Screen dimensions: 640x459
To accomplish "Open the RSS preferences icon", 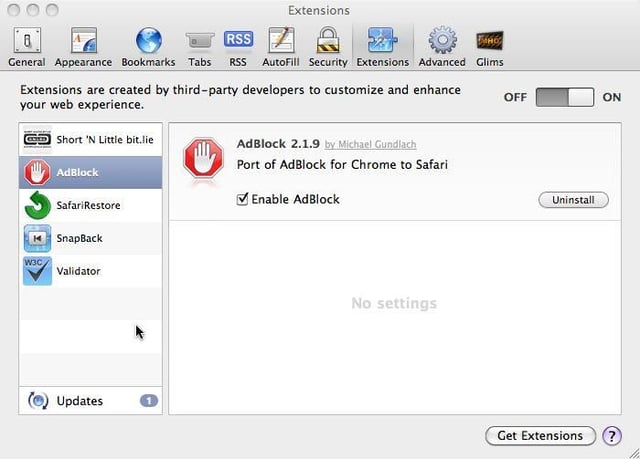I will (238, 39).
